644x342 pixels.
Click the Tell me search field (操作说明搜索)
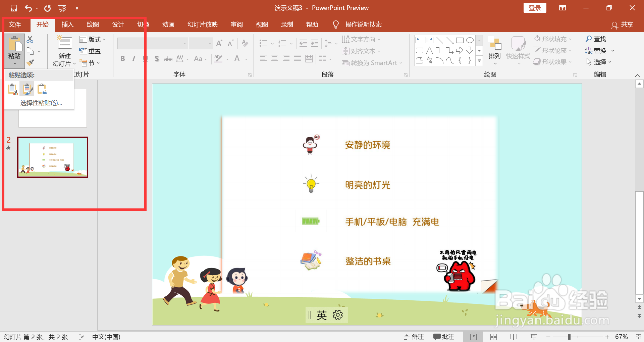point(363,25)
